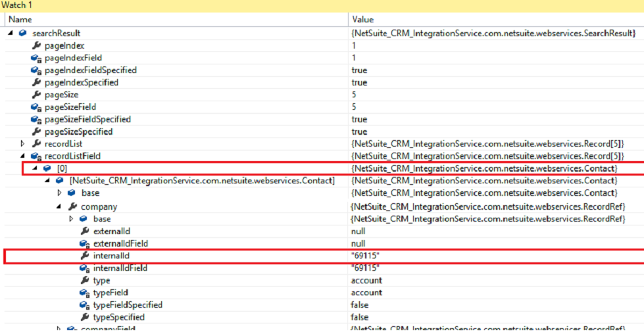
Task: Select the internalId value "69115"
Action: pos(365,256)
